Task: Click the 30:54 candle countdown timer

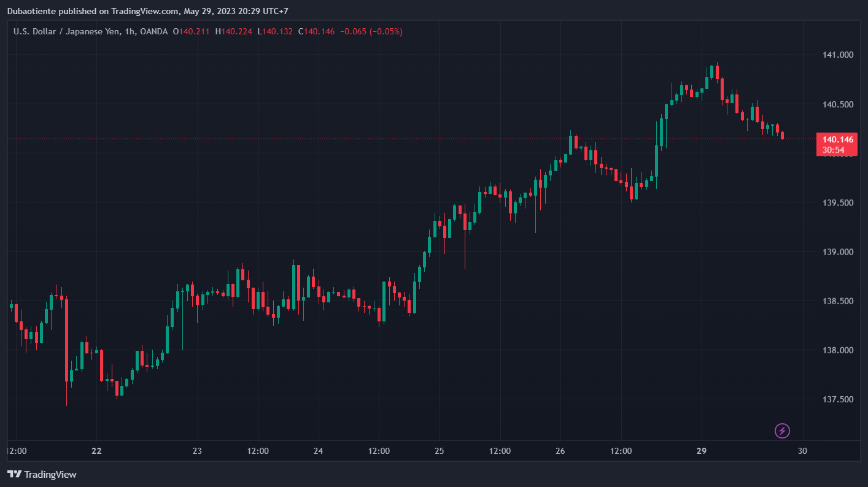Action: pyautogui.click(x=833, y=150)
